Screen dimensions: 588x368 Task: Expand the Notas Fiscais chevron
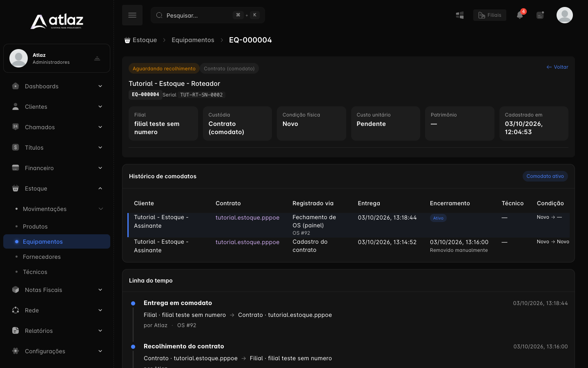[x=100, y=290]
